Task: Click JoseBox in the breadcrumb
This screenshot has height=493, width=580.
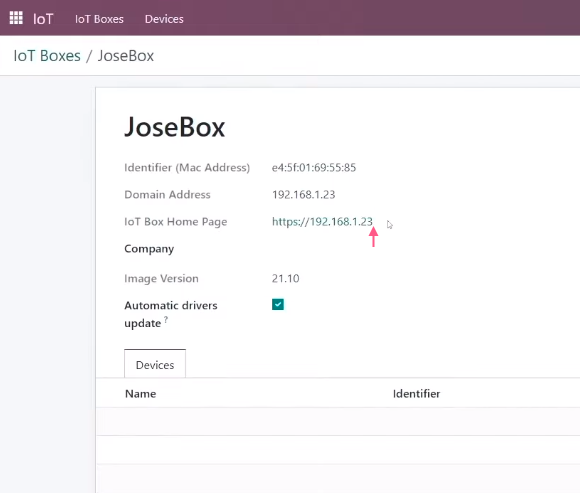Action: [x=126, y=56]
